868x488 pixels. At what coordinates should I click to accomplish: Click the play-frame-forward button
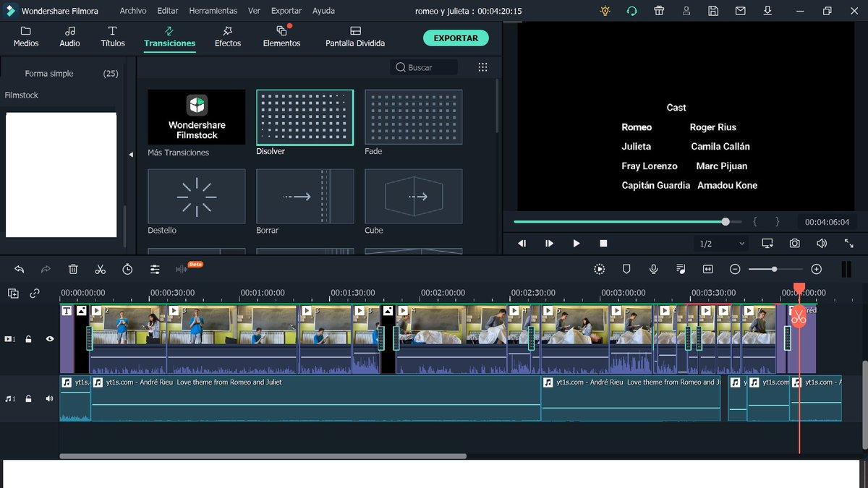tap(549, 244)
